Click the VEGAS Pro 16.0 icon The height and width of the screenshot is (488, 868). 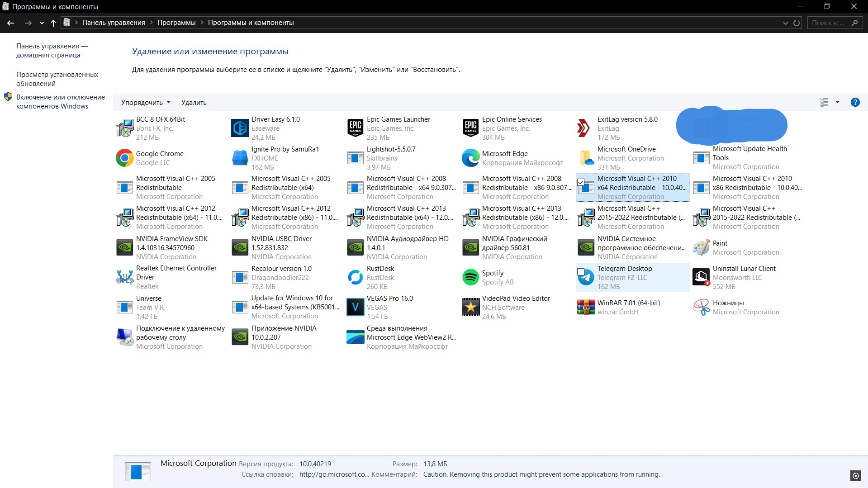point(355,307)
